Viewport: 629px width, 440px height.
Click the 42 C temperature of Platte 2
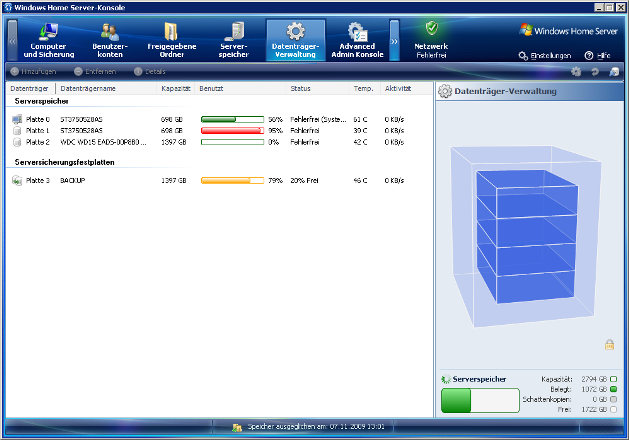[x=360, y=142]
